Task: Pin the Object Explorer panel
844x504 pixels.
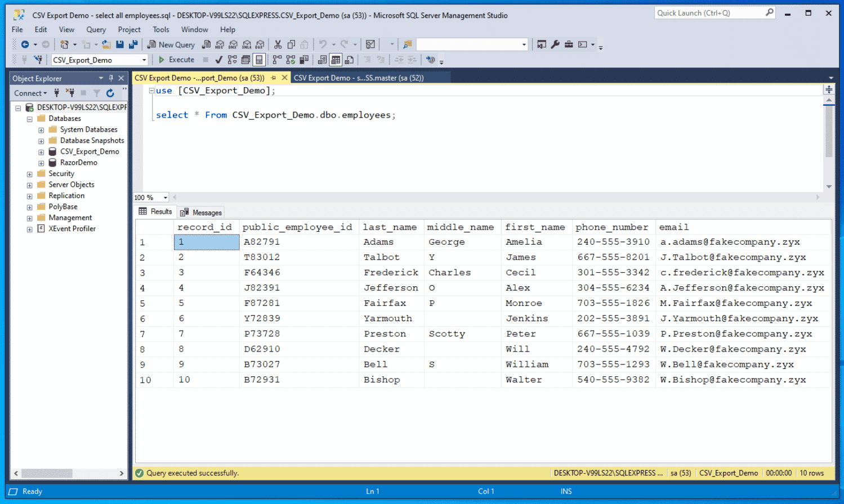Action: (111, 78)
